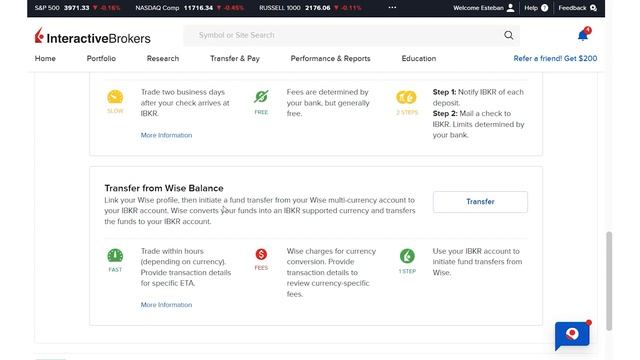Click the S&P 500 ticker value
Image resolution: width=640 pixels, height=360 pixels.
[76, 8]
